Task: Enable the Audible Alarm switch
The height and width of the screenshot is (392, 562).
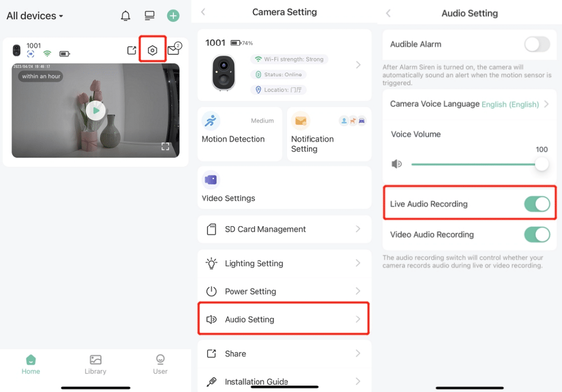Action: coord(537,44)
